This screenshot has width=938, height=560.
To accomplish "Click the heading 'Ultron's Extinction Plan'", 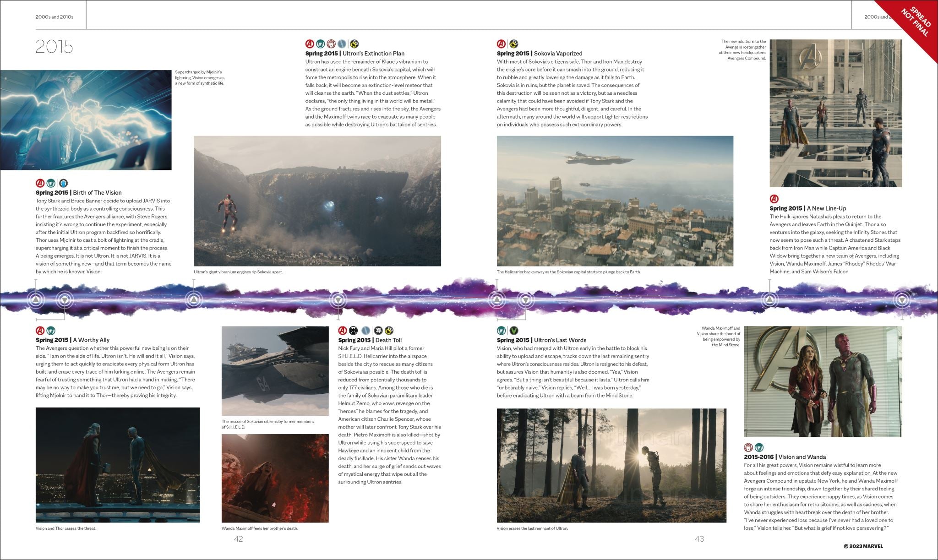I will pyautogui.click(x=374, y=54).
